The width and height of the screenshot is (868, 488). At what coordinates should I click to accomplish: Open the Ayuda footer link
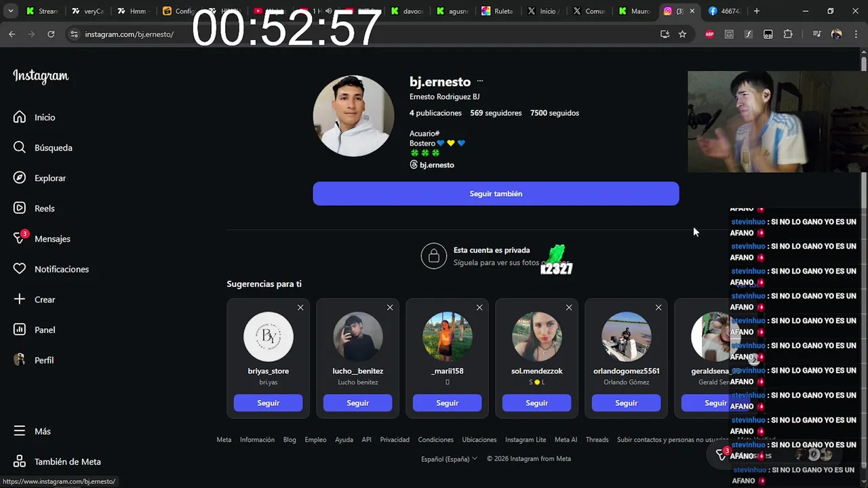click(344, 440)
